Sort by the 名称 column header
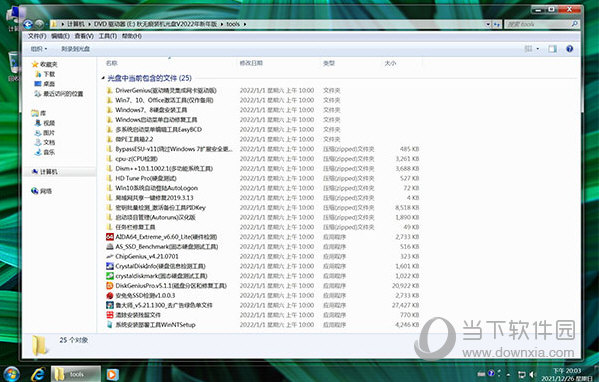 tap(112, 63)
